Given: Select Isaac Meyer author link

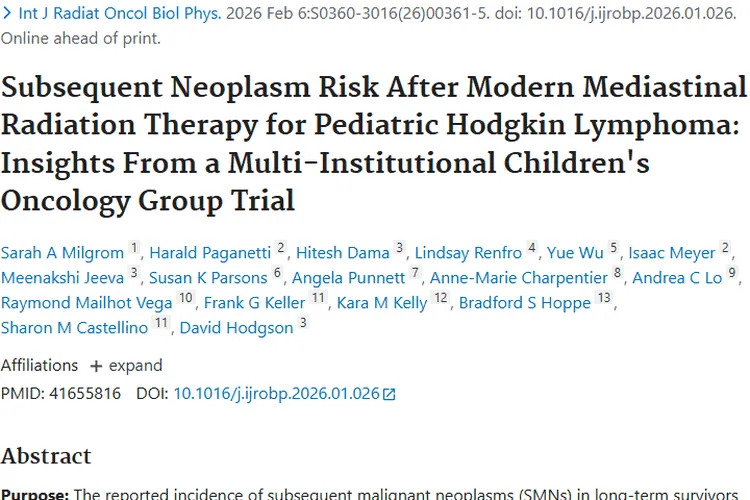Looking at the screenshot, I should point(672,252).
